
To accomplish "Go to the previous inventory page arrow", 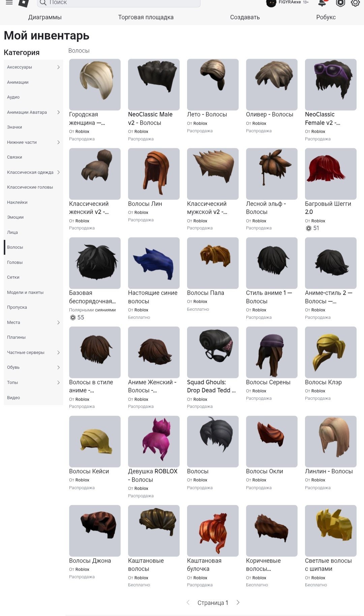I will pyautogui.click(x=188, y=602).
